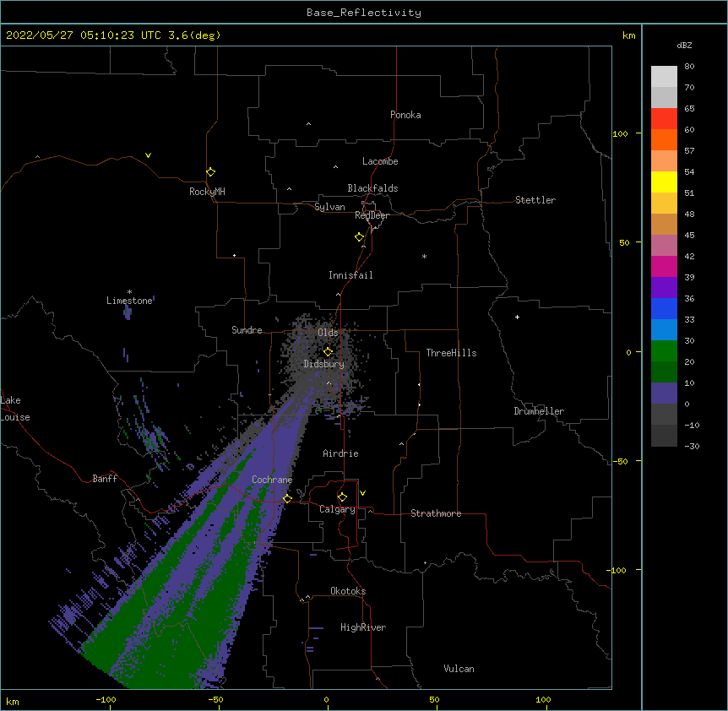Click the -50 tick label on the bottom axis
Viewport: 728px width, 711px height.
215,699
